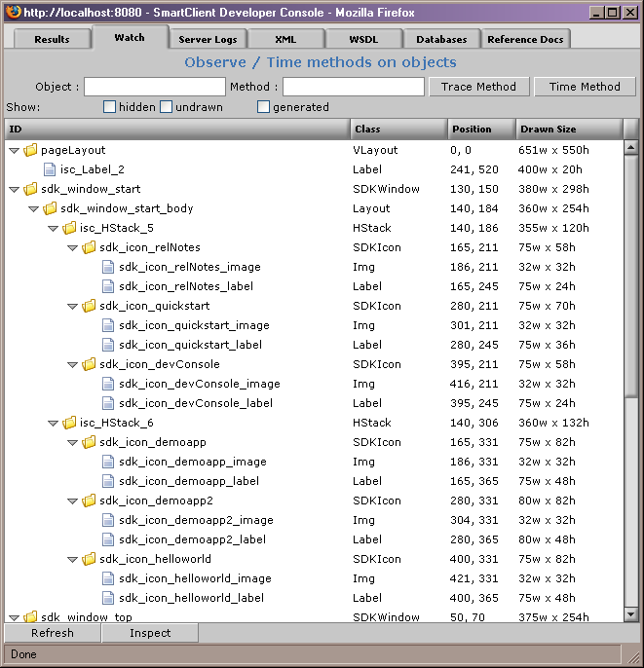The image size is (644, 668).
Task: Collapse the sdk_icon_quickstart node
Action: (x=73, y=307)
